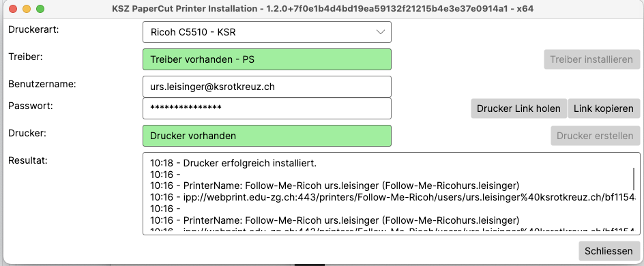Focus the Passwort field with asterisks
This screenshot has width=644, height=266.
coord(267,108)
